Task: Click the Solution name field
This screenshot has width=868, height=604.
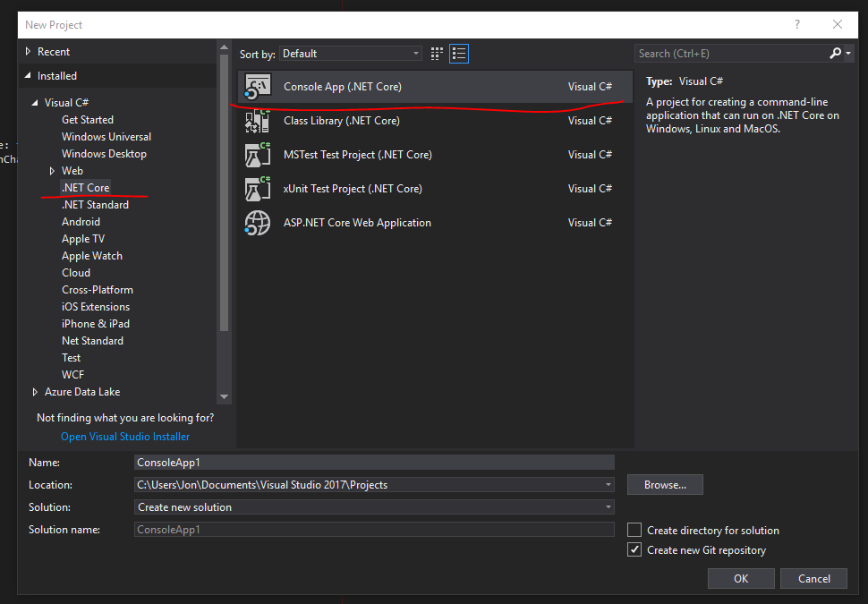Action: [374, 530]
